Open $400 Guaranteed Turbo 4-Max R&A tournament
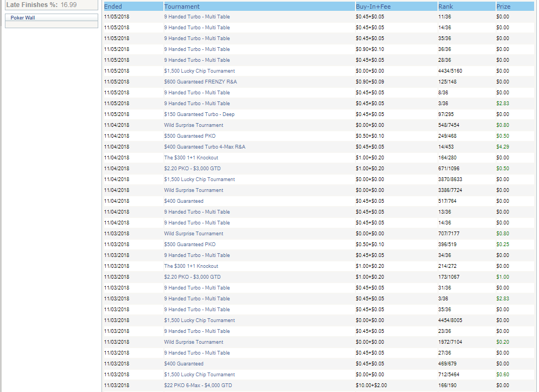The width and height of the screenshot is (539, 392). click(205, 147)
